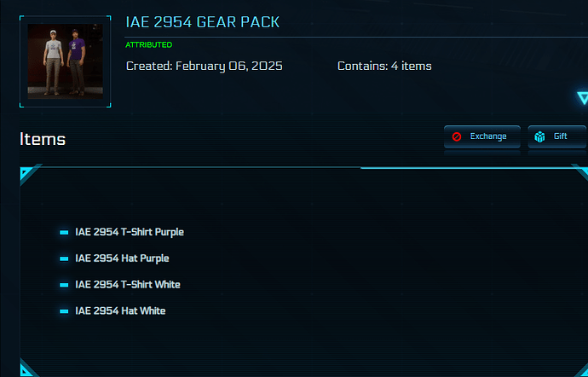The width and height of the screenshot is (588, 377).
Task: Collapse the pack details with the triangle arrow
Action: (582, 98)
